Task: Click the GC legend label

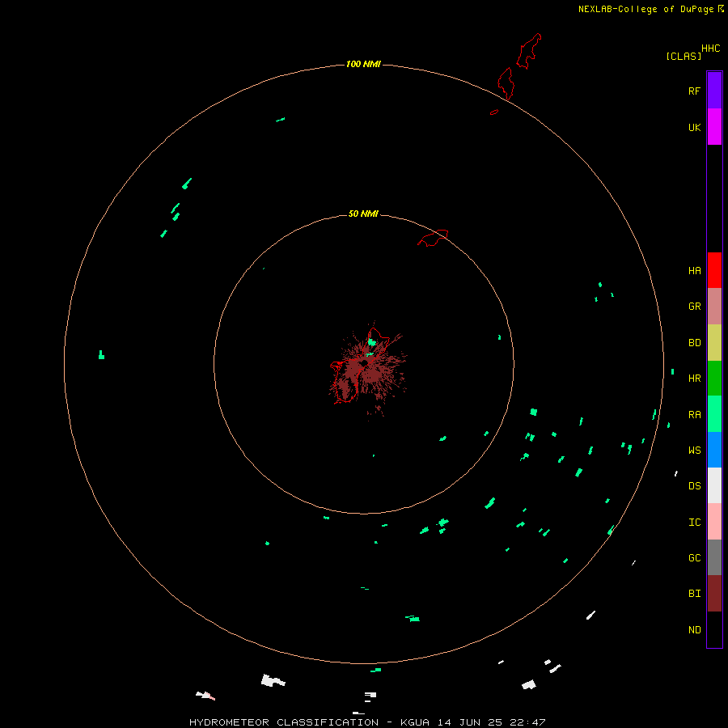Action: coord(694,558)
